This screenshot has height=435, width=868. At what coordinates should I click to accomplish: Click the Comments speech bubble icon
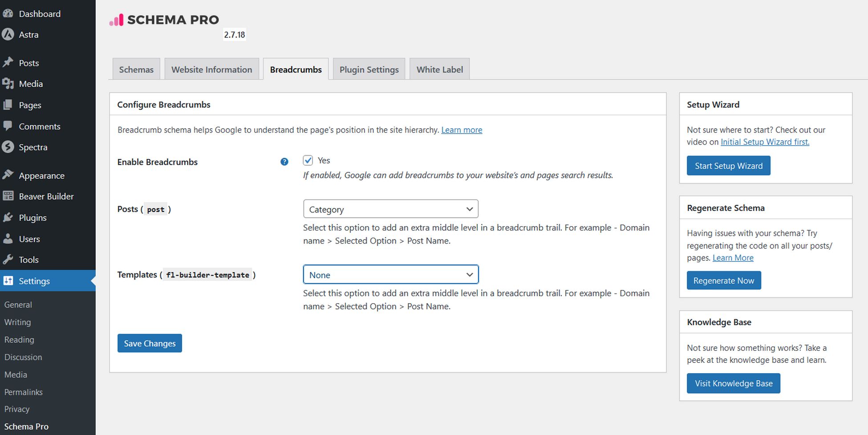(8, 126)
